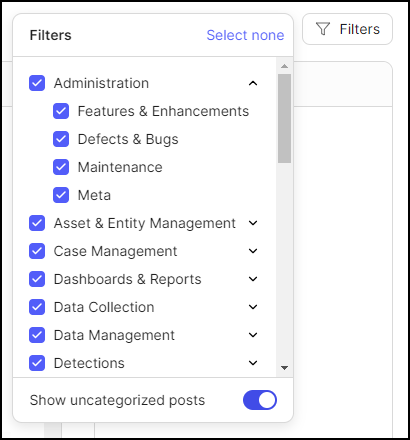
Task: Click the Select none link
Action: coord(245,35)
